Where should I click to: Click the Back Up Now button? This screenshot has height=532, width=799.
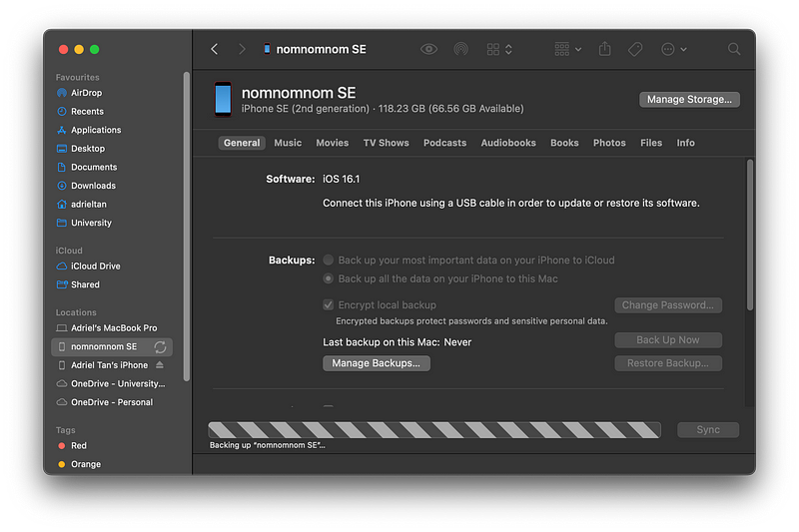668,340
